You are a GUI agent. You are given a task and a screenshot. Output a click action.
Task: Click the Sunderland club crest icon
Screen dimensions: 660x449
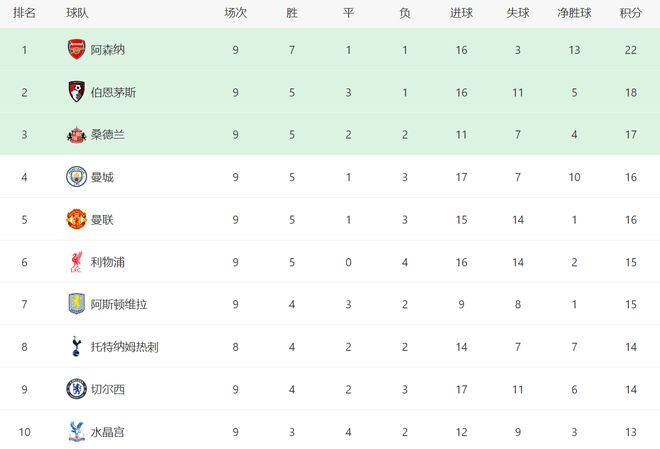(x=76, y=134)
